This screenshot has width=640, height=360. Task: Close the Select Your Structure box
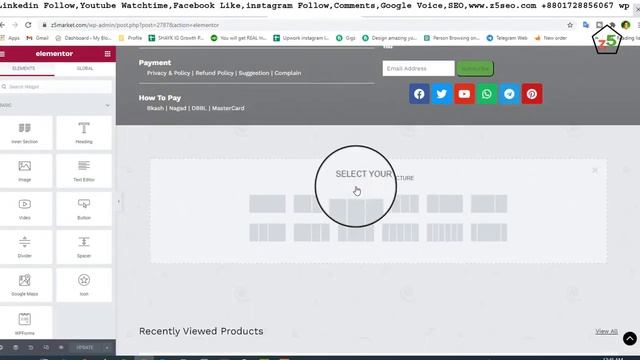click(x=595, y=170)
